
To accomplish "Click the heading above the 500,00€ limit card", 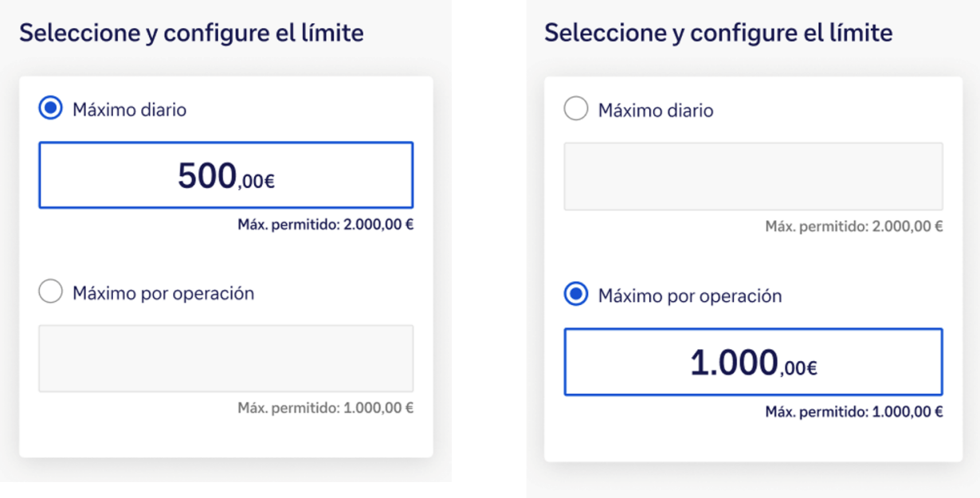I will coord(191,33).
